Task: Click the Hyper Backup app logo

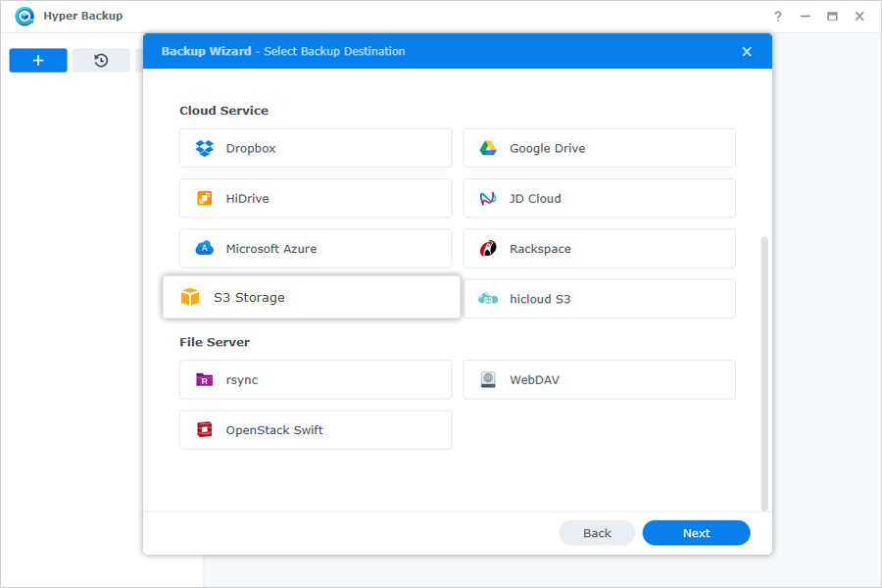Action: pos(24,16)
